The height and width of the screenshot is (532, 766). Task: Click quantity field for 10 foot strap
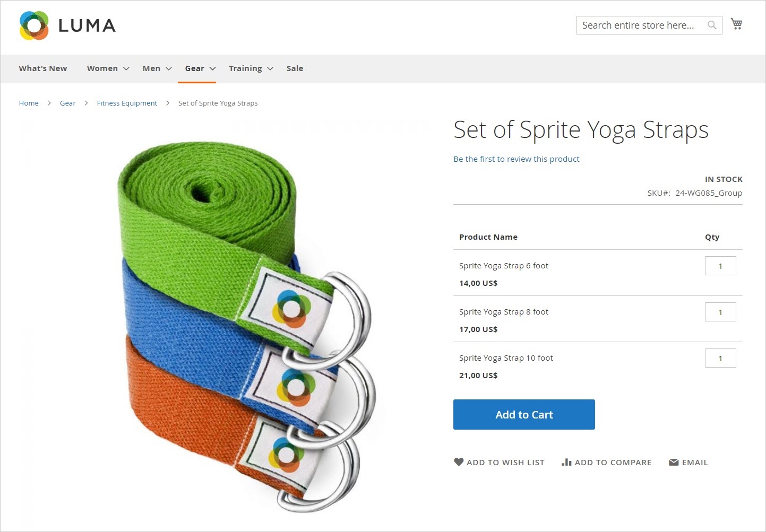(x=720, y=358)
